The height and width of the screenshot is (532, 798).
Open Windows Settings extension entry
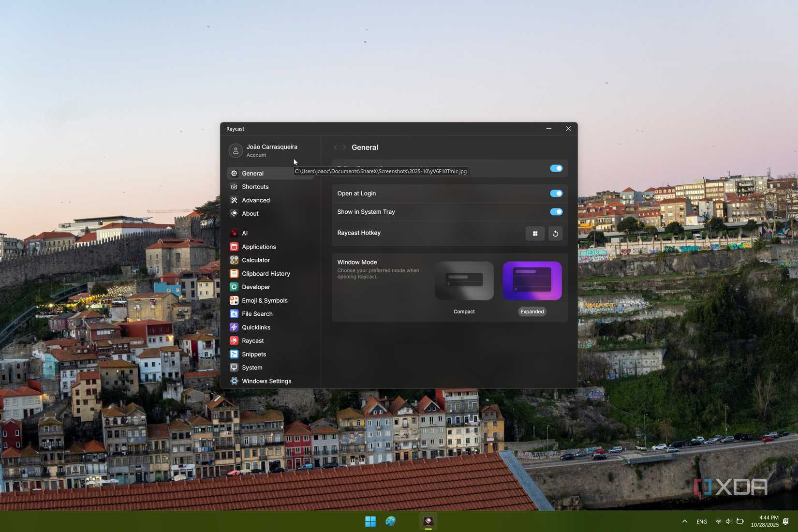[x=270, y=381]
